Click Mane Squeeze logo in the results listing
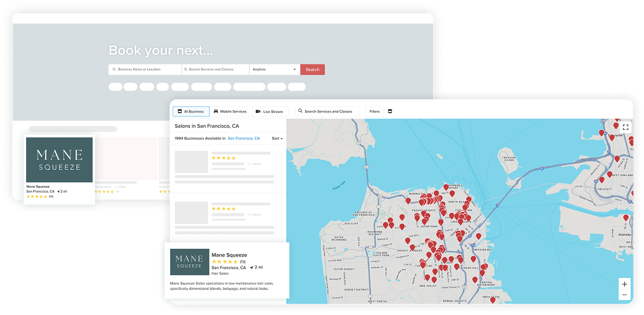The width and height of the screenshot is (644, 315). (189, 261)
